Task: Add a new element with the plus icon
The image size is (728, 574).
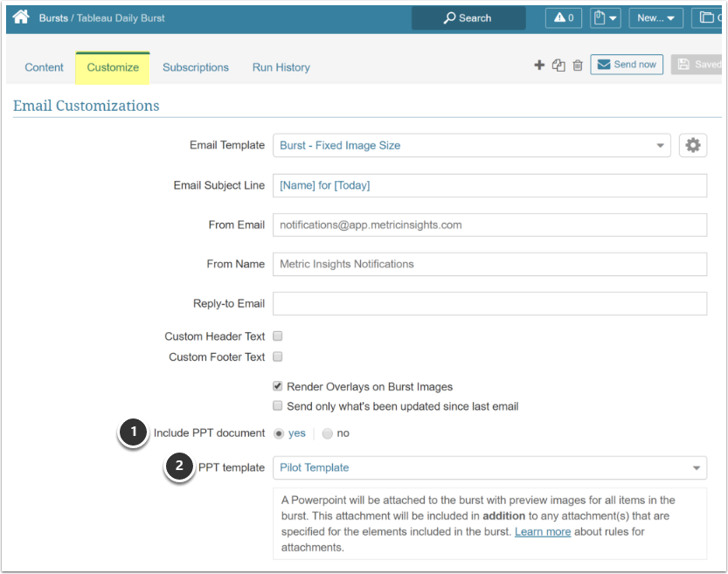Action: click(x=539, y=65)
